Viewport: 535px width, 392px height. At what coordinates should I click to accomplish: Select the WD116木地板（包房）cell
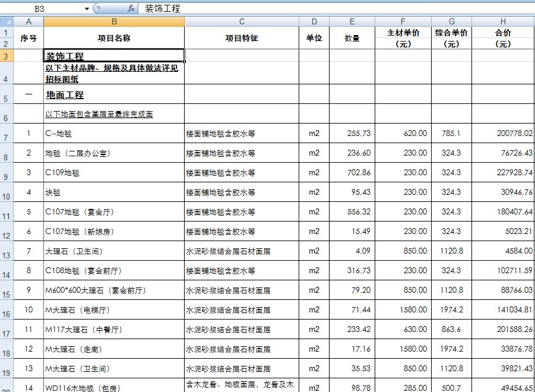coord(114,385)
